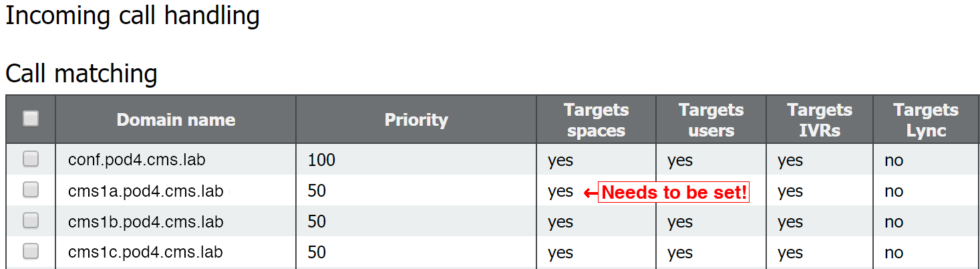Click the red 'Needs to be set!' annotation
This screenshot has height=269, width=980.
(x=674, y=193)
